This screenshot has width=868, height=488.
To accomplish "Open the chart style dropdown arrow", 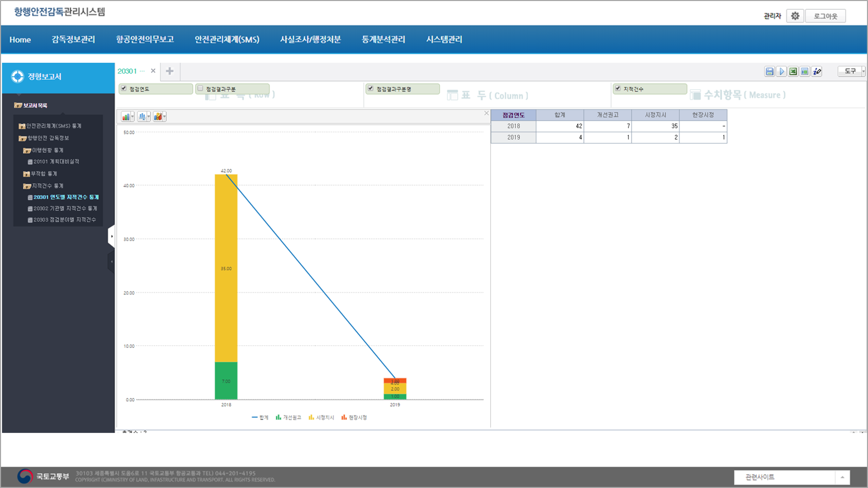I will (x=164, y=117).
